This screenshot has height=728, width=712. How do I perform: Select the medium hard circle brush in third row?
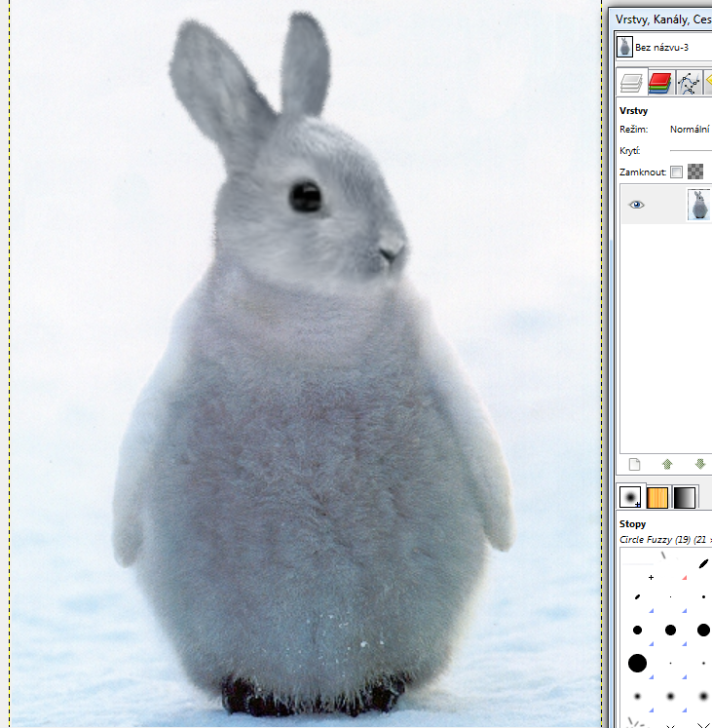point(670,630)
